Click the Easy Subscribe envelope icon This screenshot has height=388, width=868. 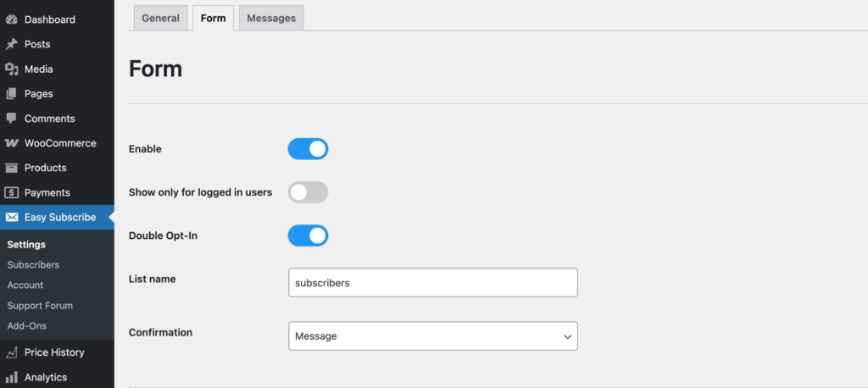[12, 218]
